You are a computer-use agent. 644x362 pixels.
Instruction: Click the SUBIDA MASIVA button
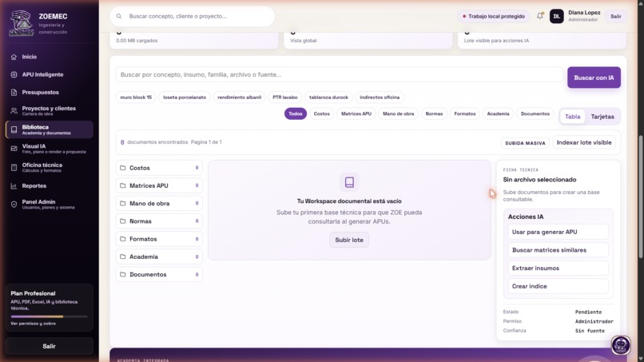point(525,143)
